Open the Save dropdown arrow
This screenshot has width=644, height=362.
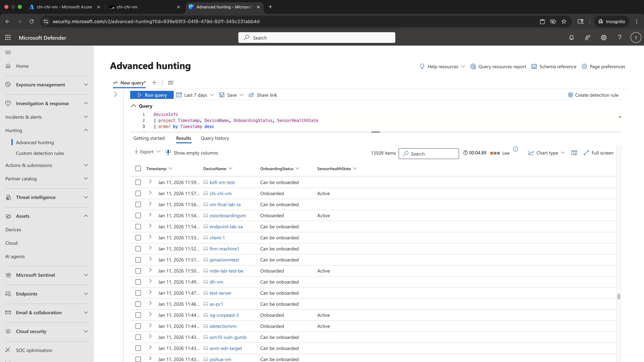point(241,95)
